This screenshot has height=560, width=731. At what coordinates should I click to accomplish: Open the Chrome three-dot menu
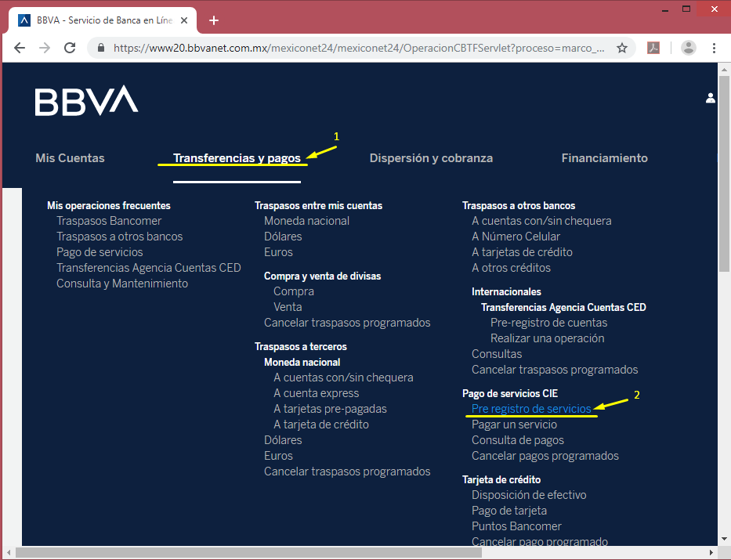pos(714,48)
